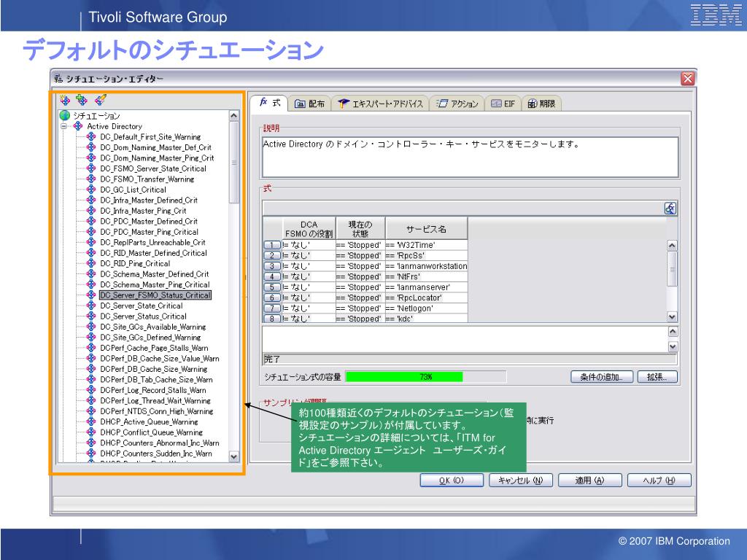Click the first situation toolbar icon above the tree

point(65,100)
